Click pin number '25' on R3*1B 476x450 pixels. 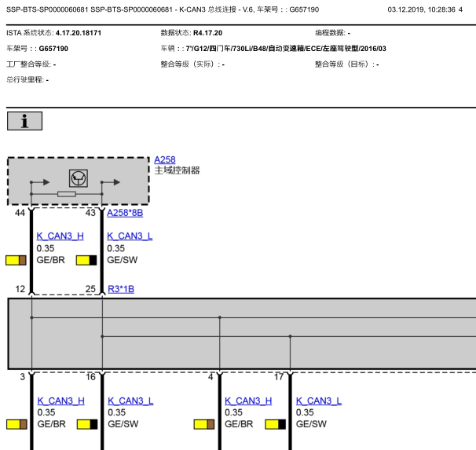[x=90, y=289]
